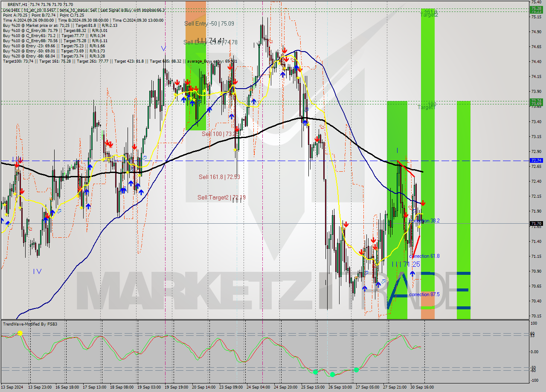Click the 73.74 green price tag

point(536,101)
